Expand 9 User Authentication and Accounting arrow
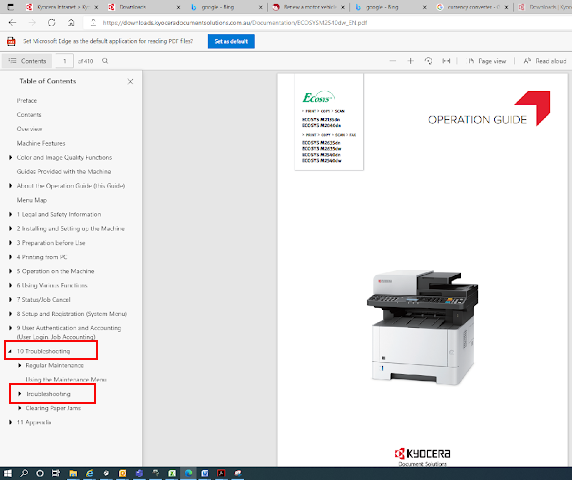This screenshot has height=480, width=572. [11, 328]
